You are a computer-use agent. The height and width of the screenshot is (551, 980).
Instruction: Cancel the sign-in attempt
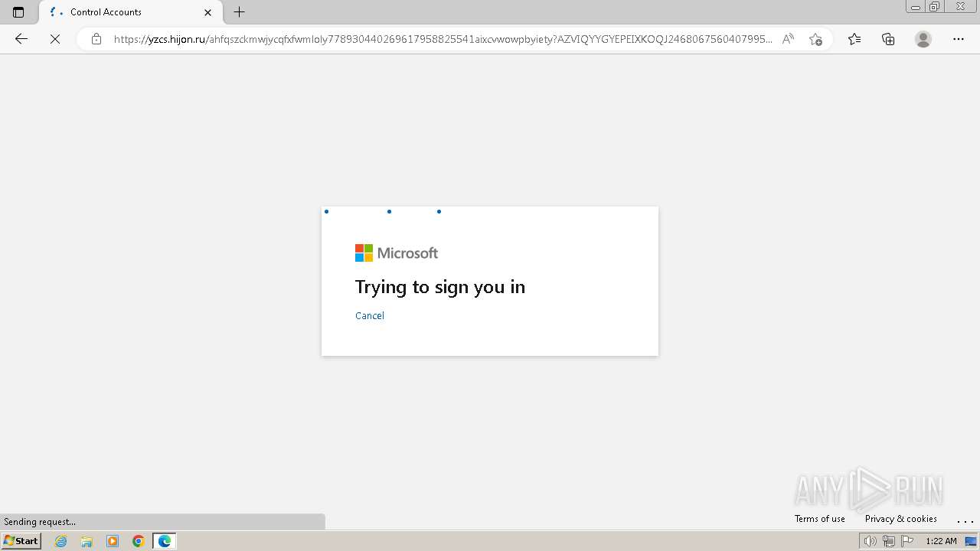click(370, 315)
